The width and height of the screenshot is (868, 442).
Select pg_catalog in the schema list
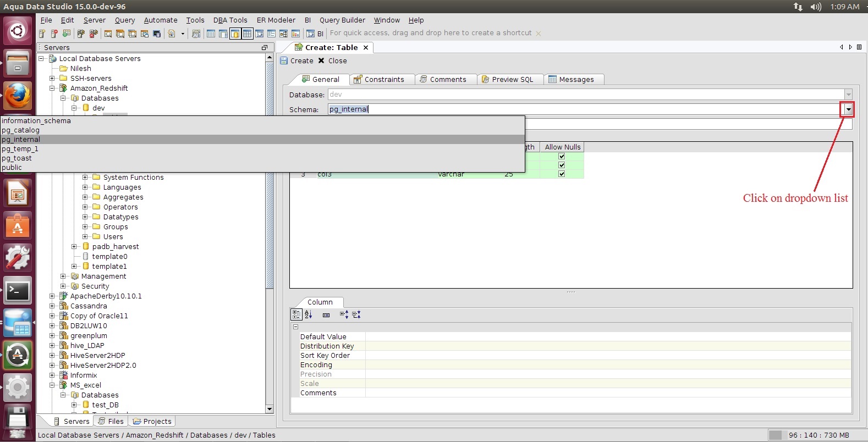(262, 130)
